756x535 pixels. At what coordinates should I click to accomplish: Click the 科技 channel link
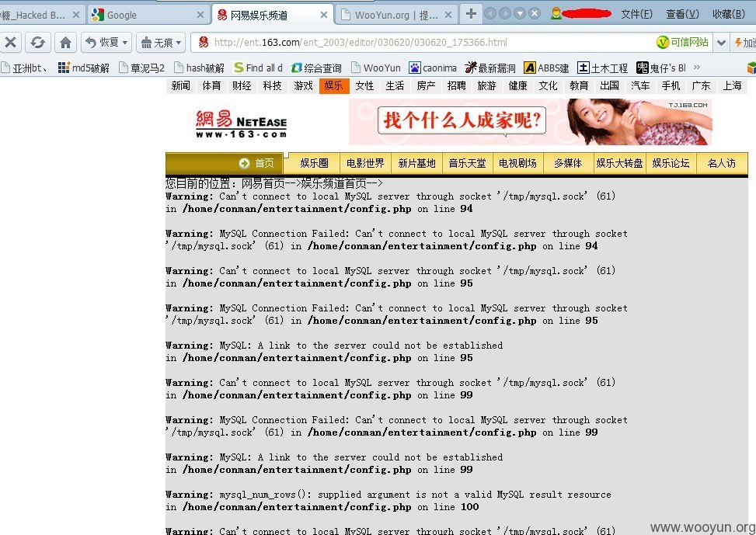273,85
